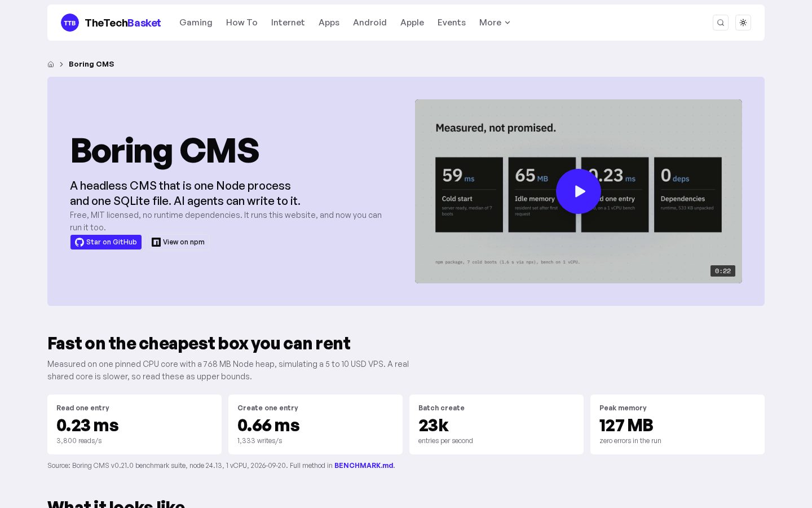Click the TTB round logo icon
812x508 pixels.
70,23
